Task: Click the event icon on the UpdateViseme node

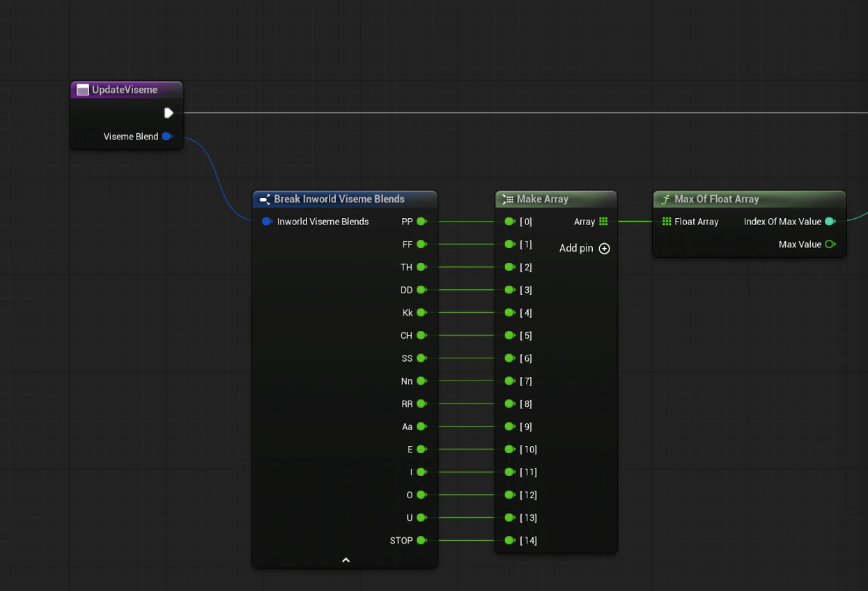Action: point(82,89)
